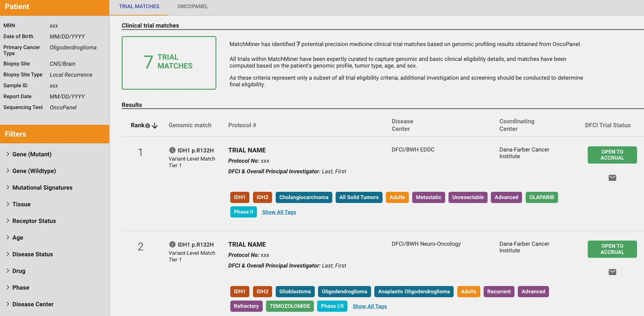This screenshot has width=644, height=316.
Task: Click the Refractory tag
Action: pyautogui.click(x=246, y=306)
